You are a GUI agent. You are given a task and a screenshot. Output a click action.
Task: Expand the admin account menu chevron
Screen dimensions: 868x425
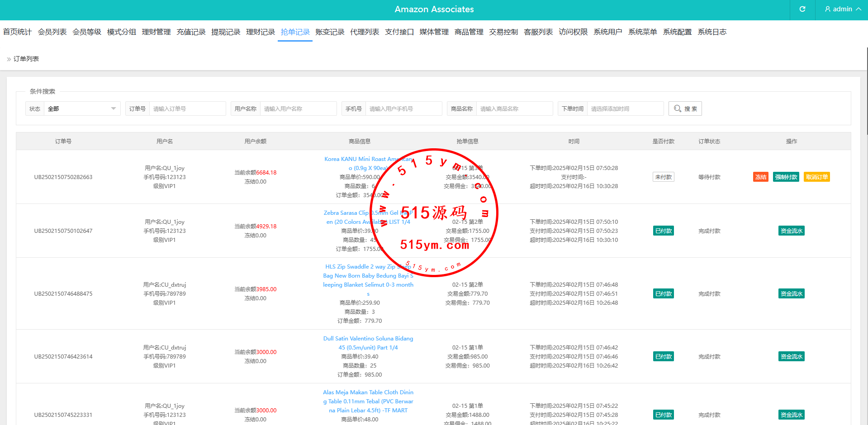[x=858, y=9]
